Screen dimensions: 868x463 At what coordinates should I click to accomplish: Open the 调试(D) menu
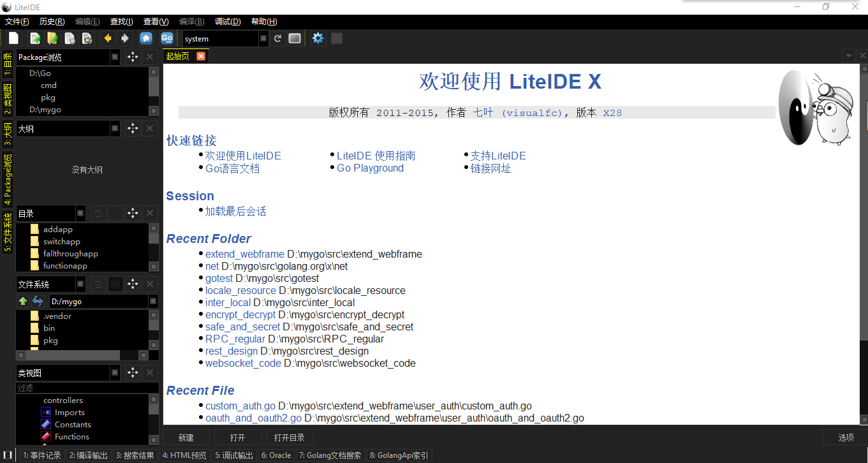(x=228, y=22)
